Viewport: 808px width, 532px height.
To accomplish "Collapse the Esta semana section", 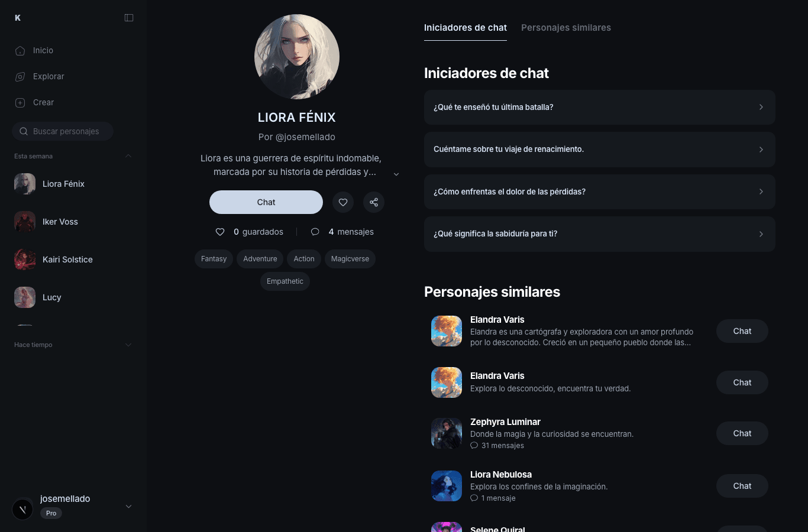I will [128, 156].
